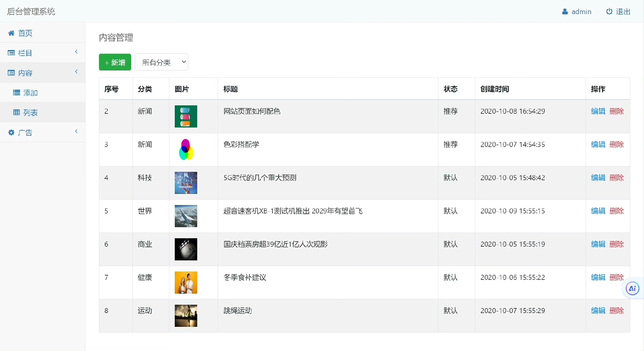Delete the 5G时代的几个重大预测 entry

click(x=616, y=178)
